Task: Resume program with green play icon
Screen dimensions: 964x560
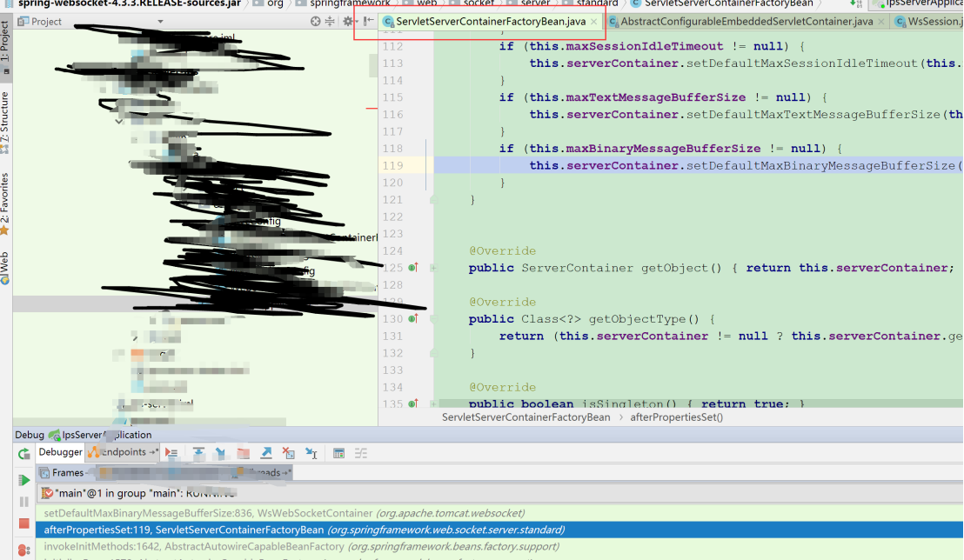Action: (x=23, y=480)
